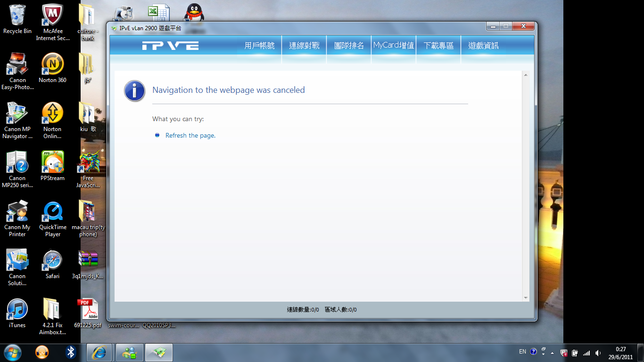This screenshot has height=362, width=644.
Task: Click the IPvE window title bar icon
Action: coord(114,28)
